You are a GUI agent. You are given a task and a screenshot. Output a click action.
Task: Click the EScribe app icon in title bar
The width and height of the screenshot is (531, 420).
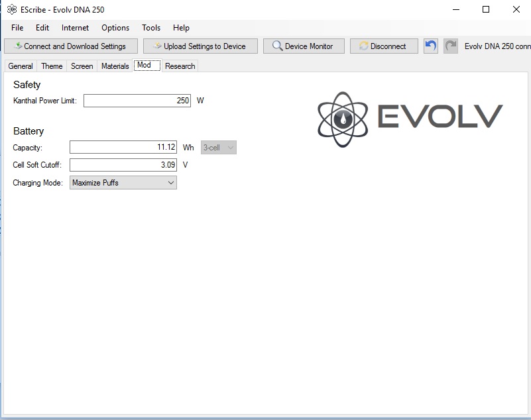pos(12,9)
